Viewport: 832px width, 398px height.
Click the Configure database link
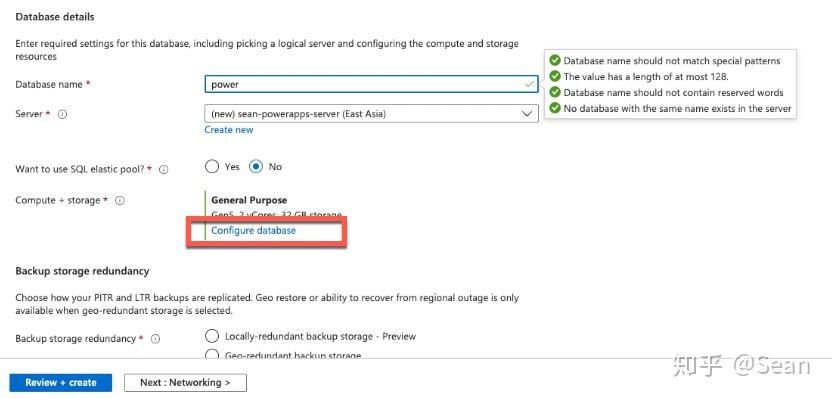click(254, 230)
